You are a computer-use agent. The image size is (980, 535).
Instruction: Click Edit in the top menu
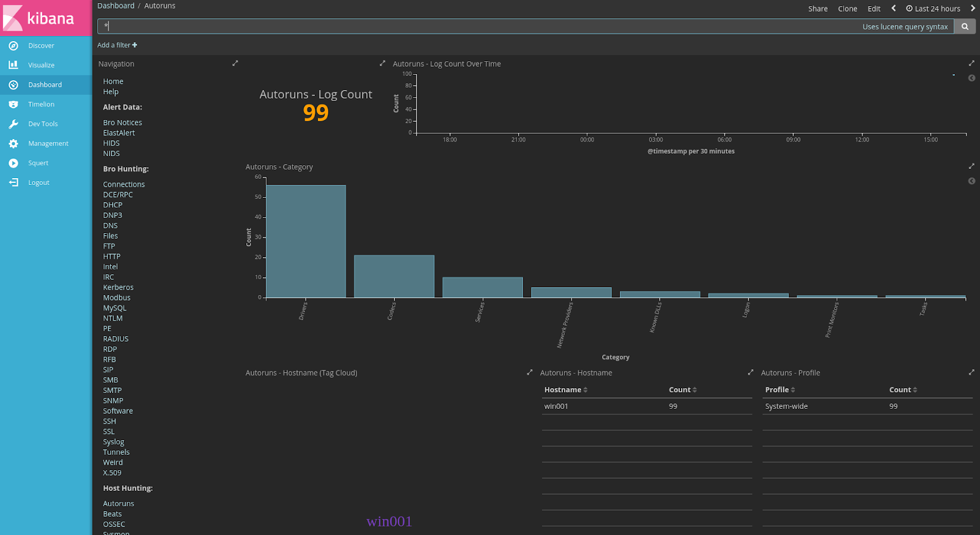coord(874,9)
